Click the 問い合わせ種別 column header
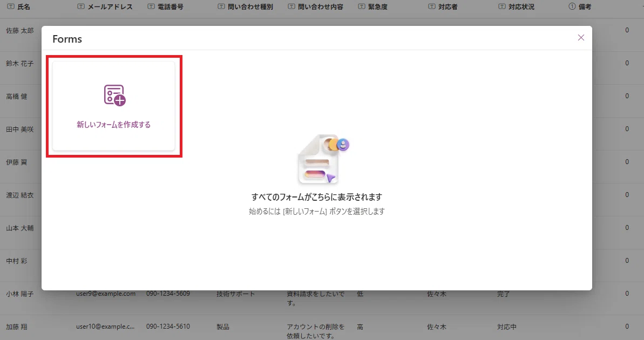Image resolution: width=644 pixels, height=340 pixels. tap(250, 6)
